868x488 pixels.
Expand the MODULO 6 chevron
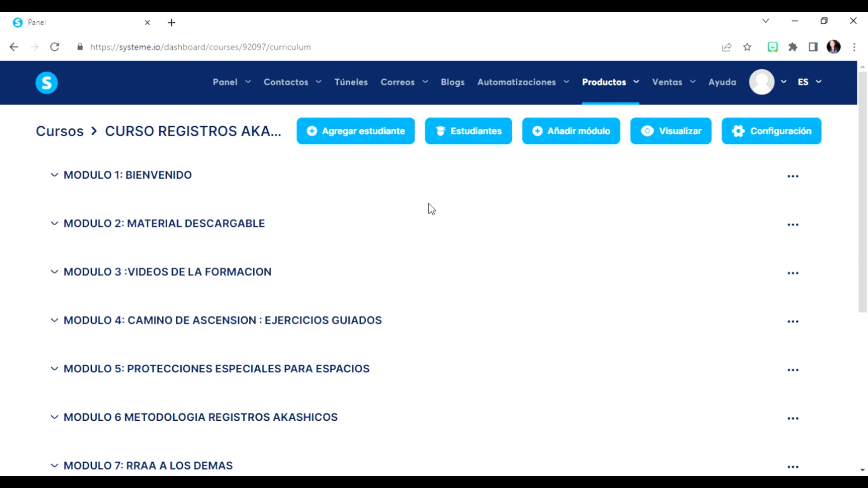pyautogui.click(x=54, y=417)
